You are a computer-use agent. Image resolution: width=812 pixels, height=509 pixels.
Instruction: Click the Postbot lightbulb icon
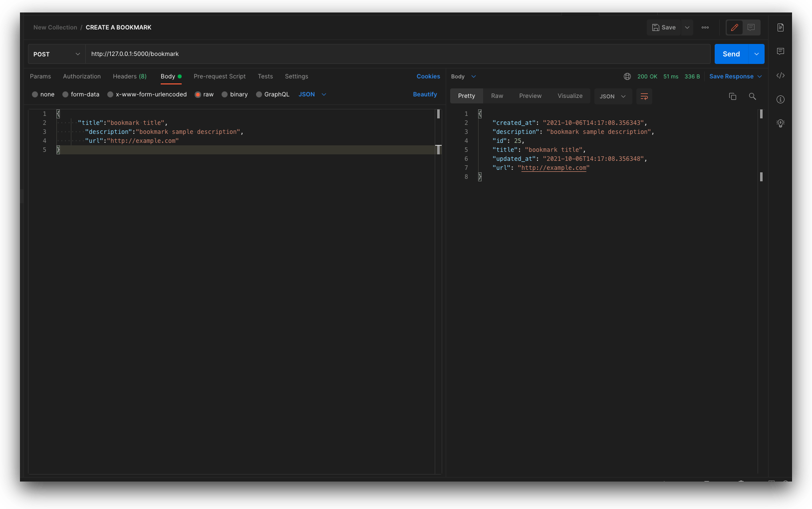(780, 123)
